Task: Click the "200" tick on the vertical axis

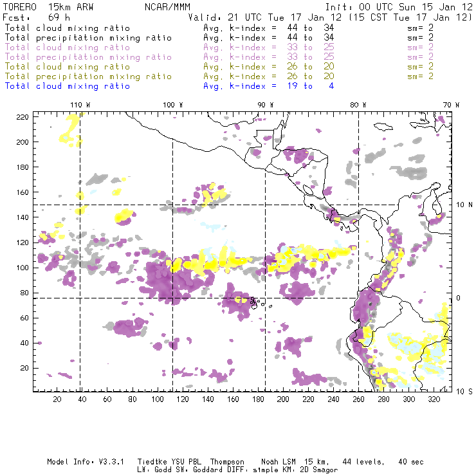Action: click(x=23, y=142)
